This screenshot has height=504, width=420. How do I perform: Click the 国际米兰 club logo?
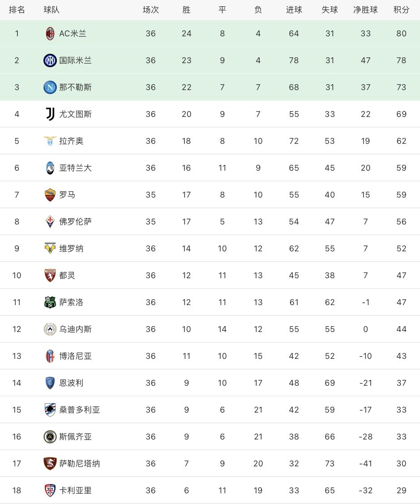[50, 60]
